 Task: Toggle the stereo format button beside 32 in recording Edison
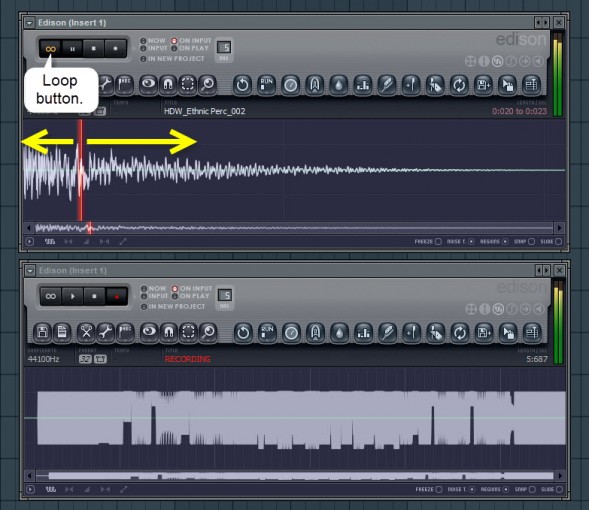pos(100,359)
